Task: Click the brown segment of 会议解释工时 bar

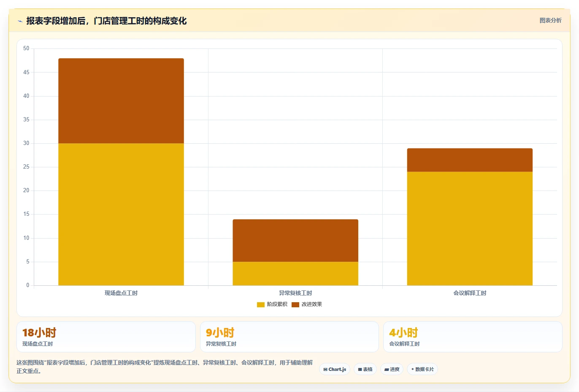Action: point(470,160)
